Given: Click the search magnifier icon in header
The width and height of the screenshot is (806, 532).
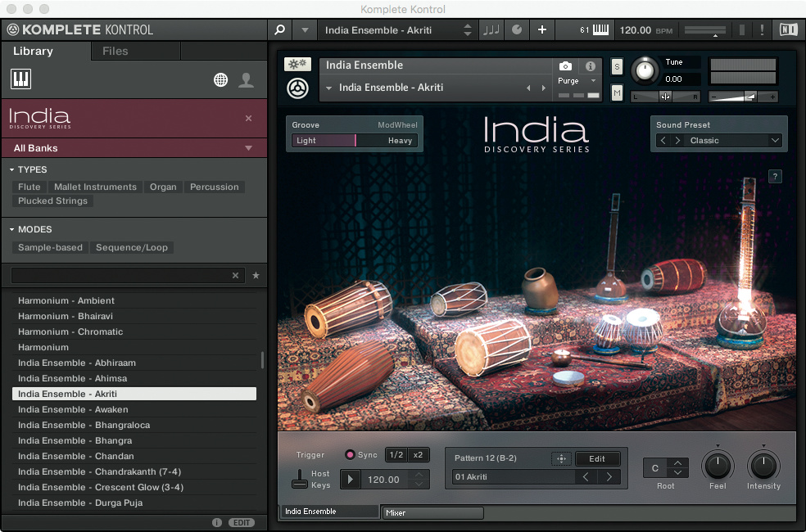Looking at the screenshot, I should pos(280,30).
